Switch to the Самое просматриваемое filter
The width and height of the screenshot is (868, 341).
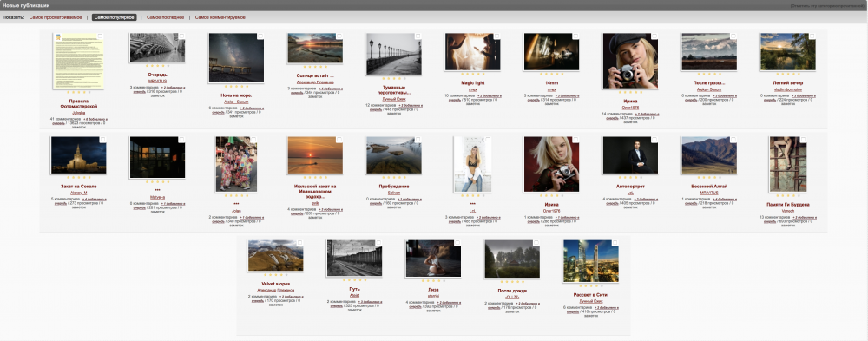[x=56, y=17]
